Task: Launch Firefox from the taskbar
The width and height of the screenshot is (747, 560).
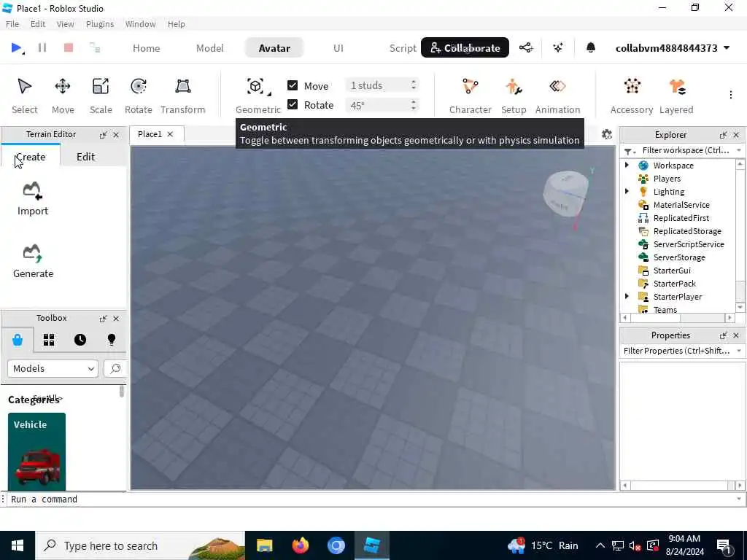Action: click(x=300, y=545)
